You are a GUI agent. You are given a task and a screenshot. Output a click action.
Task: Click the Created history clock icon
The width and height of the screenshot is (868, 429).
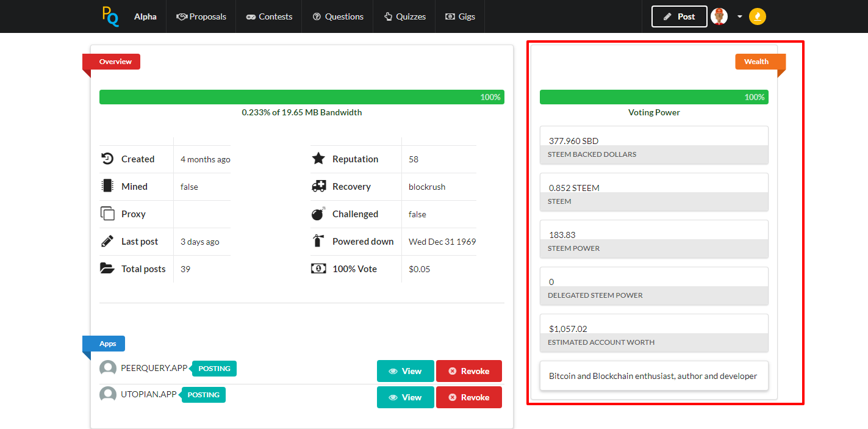click(107, 159)
